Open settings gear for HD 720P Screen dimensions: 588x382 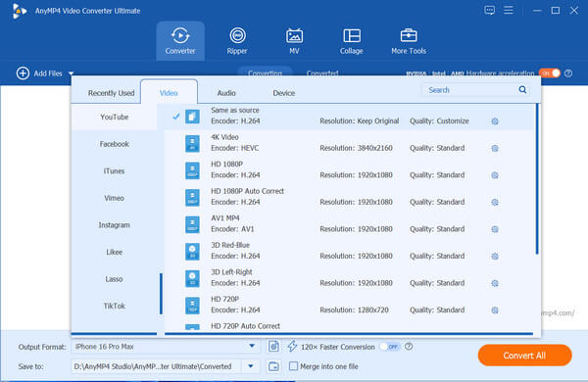coord(495,310)
